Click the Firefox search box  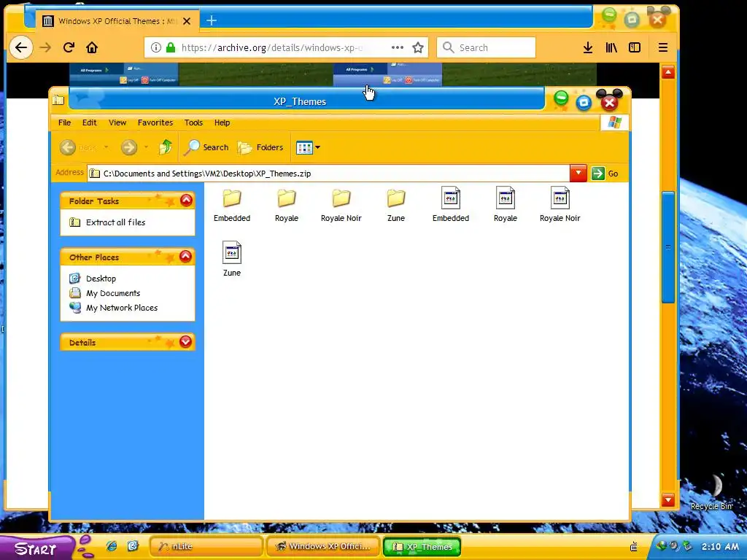486,47
